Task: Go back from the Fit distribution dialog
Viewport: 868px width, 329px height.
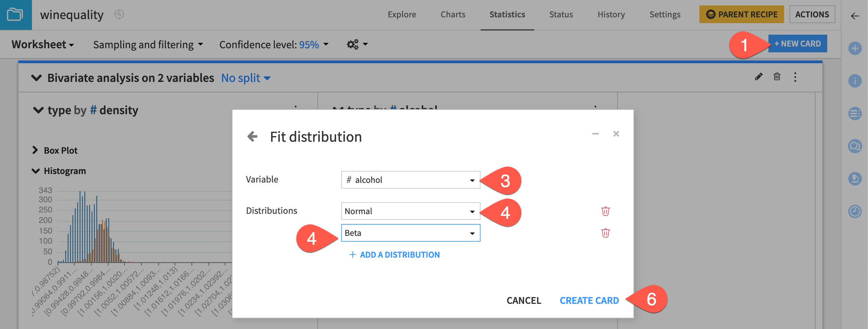Action: (x=253, y=136)
